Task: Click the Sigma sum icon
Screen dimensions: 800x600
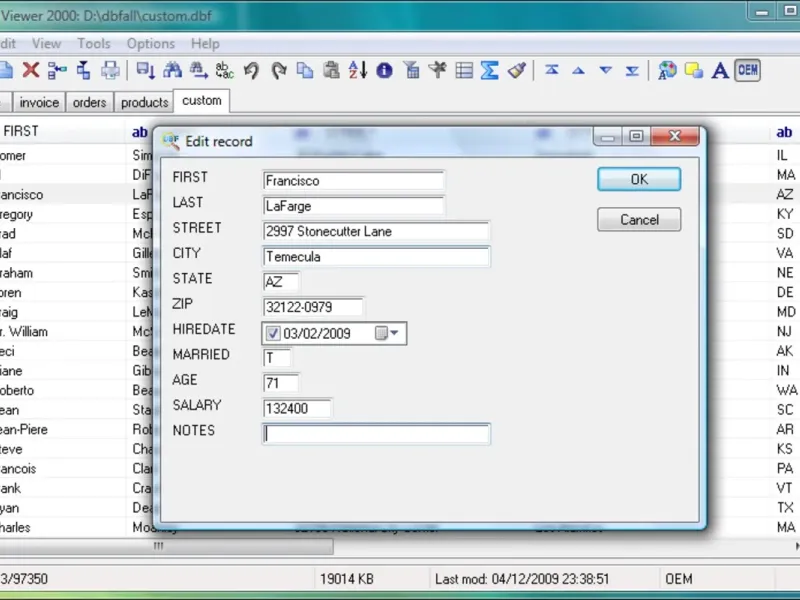Action: click(x=489, y=70)
